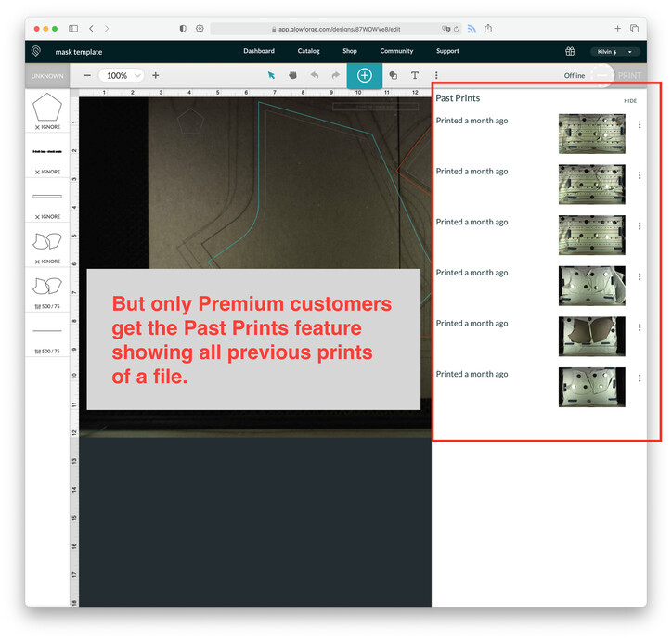Screen dimensions: 672x640
Task: Open the Catalog page
Action: click(x=308, y=51)
